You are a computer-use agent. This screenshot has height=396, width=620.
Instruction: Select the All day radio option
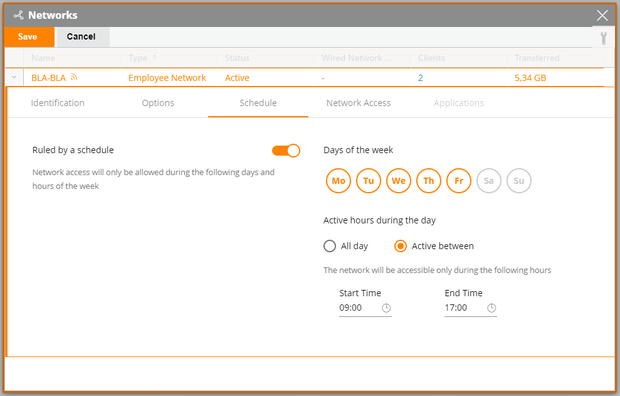pyautogui.click(x=330, y=246)
